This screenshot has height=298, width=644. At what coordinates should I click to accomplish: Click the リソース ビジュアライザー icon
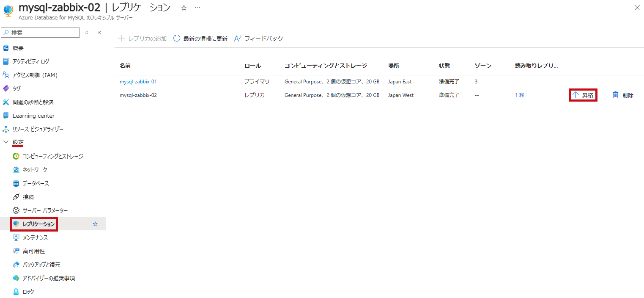pos(6,129)
